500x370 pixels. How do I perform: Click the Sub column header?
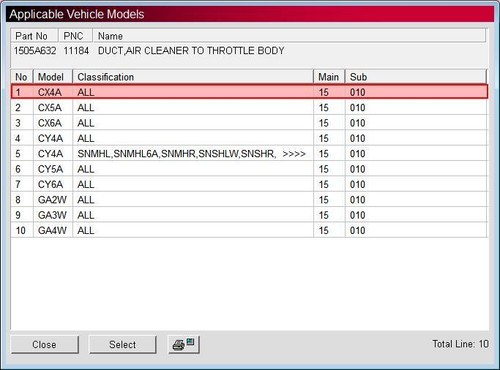coord(416,77)
